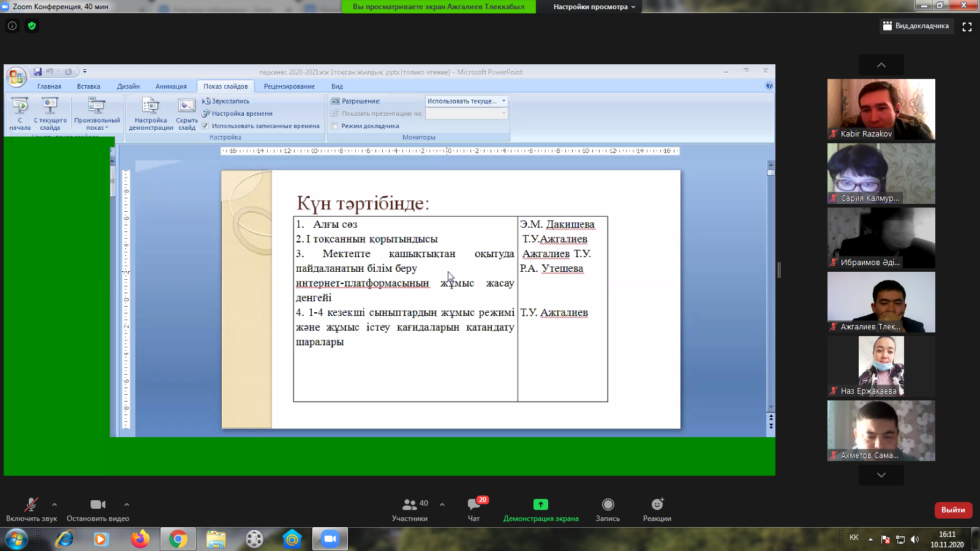Click the green encryption shield icon
This screenshot has width=980, height=551.
(32, 26)
